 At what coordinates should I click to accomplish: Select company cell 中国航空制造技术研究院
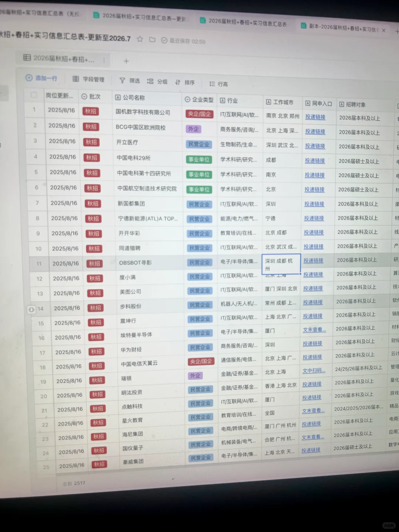[147, 188]
